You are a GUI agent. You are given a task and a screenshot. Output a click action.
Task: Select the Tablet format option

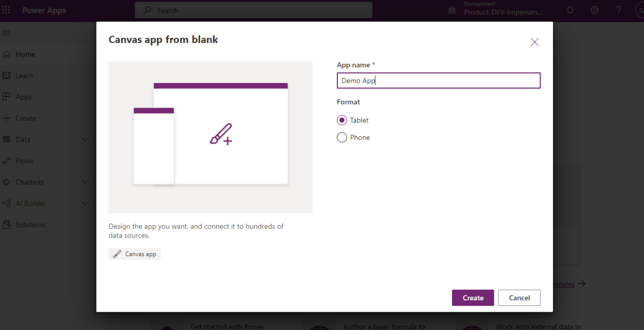pos(342,120)
